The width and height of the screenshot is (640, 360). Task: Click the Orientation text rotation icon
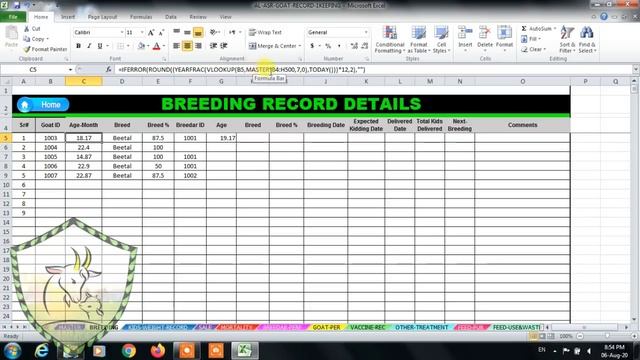click(213, 32)
